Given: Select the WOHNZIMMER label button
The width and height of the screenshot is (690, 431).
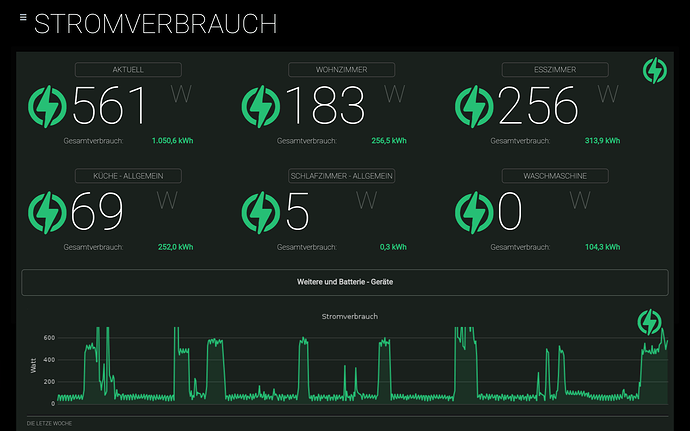Looking at the screenshot, I should coord(341,70).
